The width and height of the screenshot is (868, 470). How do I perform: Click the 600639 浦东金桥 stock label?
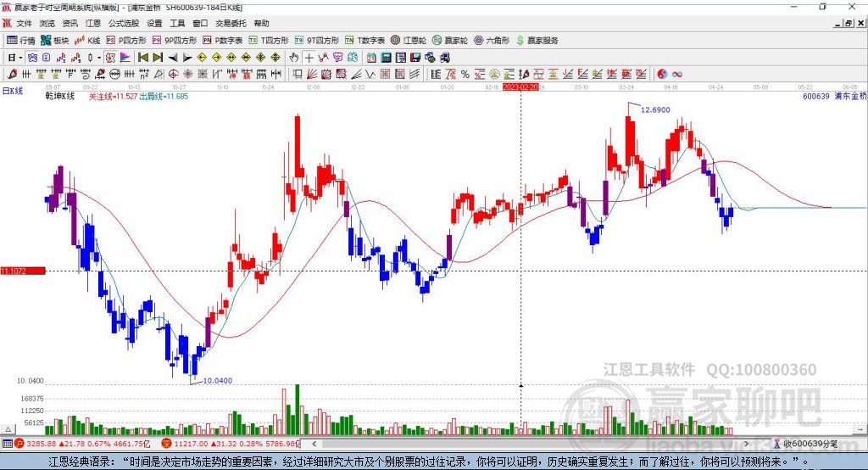pyautogui.click(x=834, y=96)
